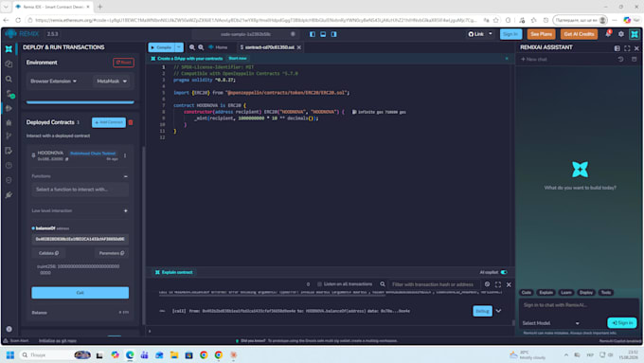
Task: Select the Code chip in assistant
Action: [527, 293]
